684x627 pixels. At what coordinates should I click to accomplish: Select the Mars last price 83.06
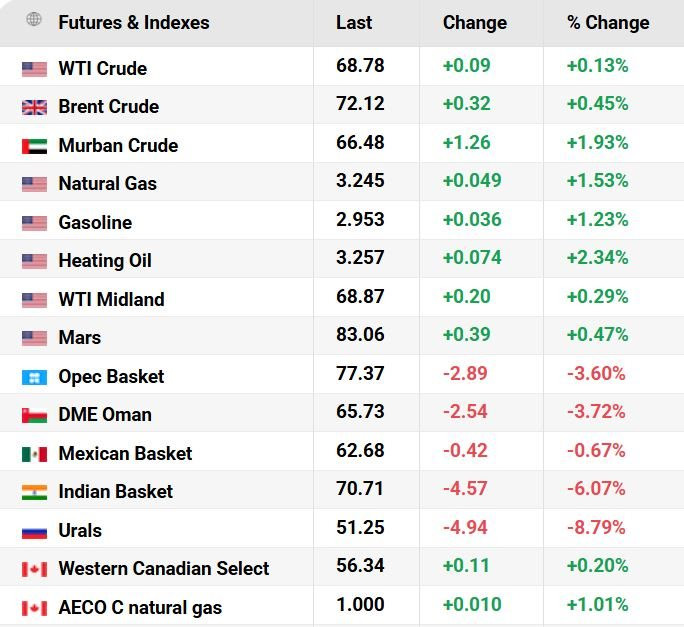pyautogui.click(x=360, y=334)
